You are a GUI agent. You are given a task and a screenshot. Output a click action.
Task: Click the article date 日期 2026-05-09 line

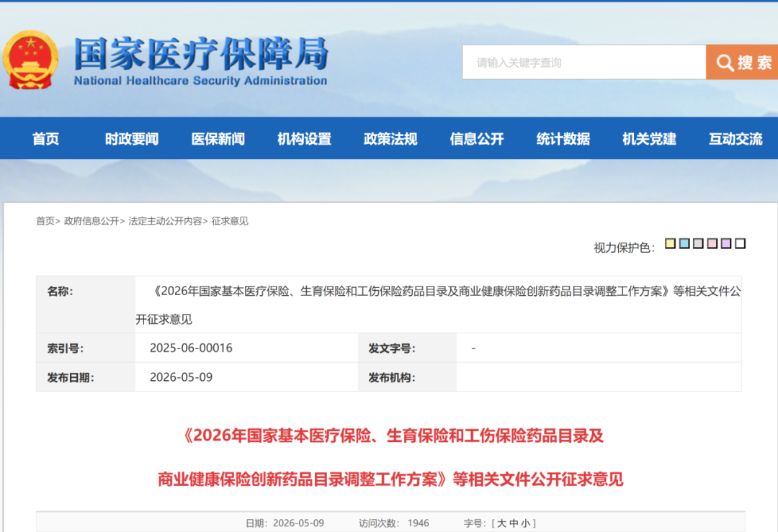pos(285,523)
